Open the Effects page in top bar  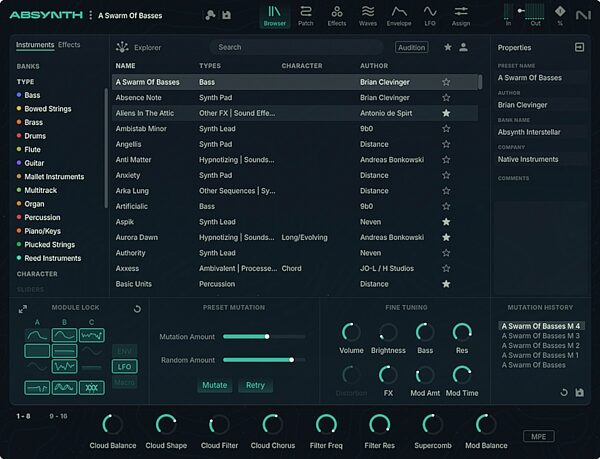pyautogui.click(x=337, y=16)
